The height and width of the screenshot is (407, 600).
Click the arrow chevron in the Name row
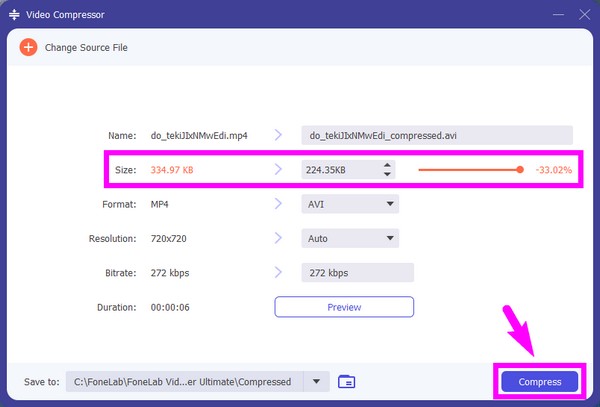coord(278,135)
